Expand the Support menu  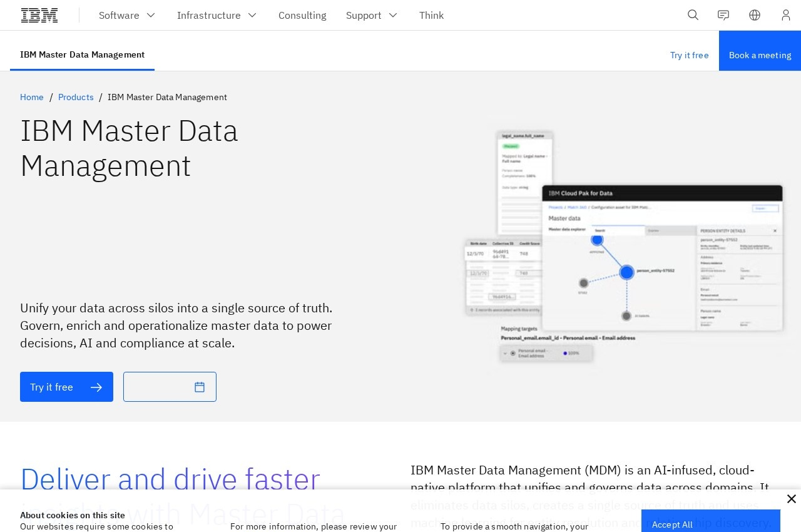click(372, 15)
